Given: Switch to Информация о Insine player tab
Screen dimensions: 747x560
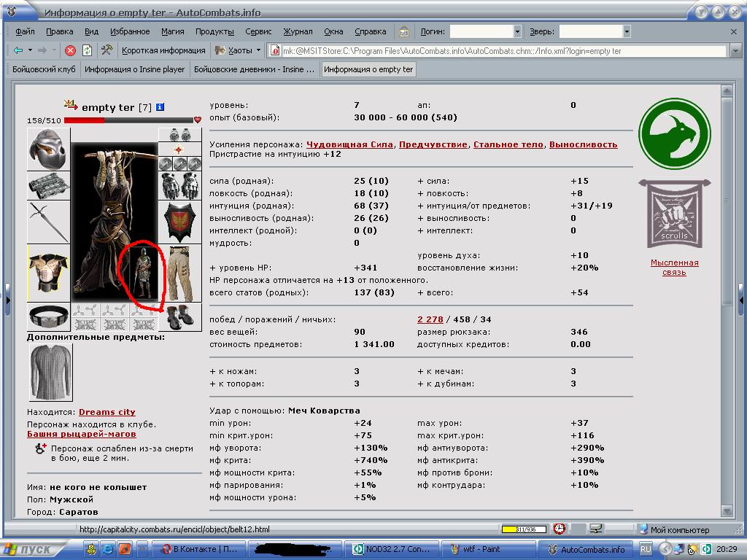Looking at the screenshot, I should tap(134, 69).
